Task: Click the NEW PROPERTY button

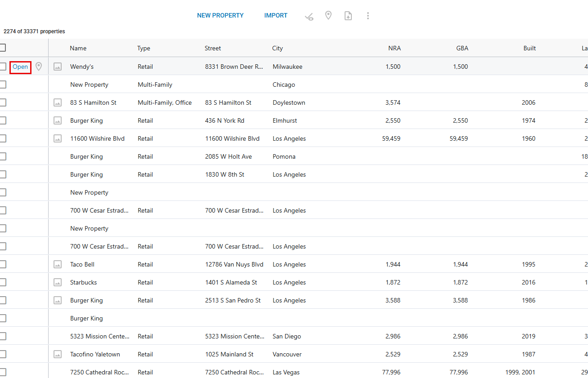Action: click(x=220, y=15)
